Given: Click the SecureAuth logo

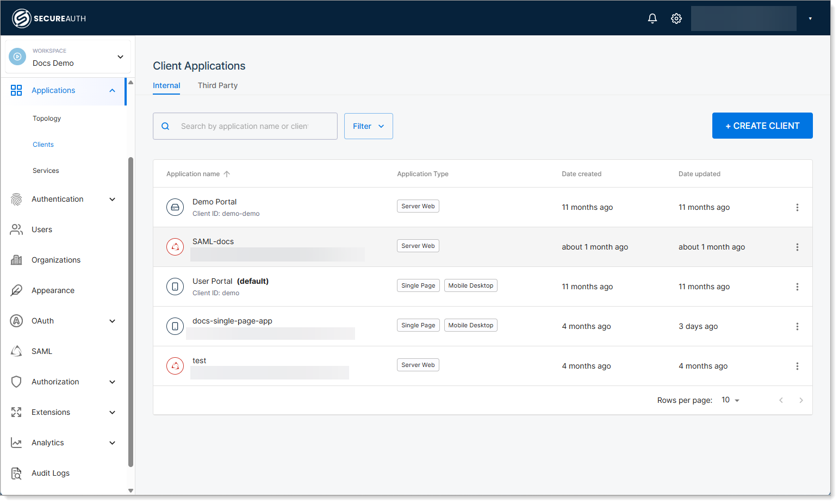Looking at the screenshot, I should pos(49,18).
